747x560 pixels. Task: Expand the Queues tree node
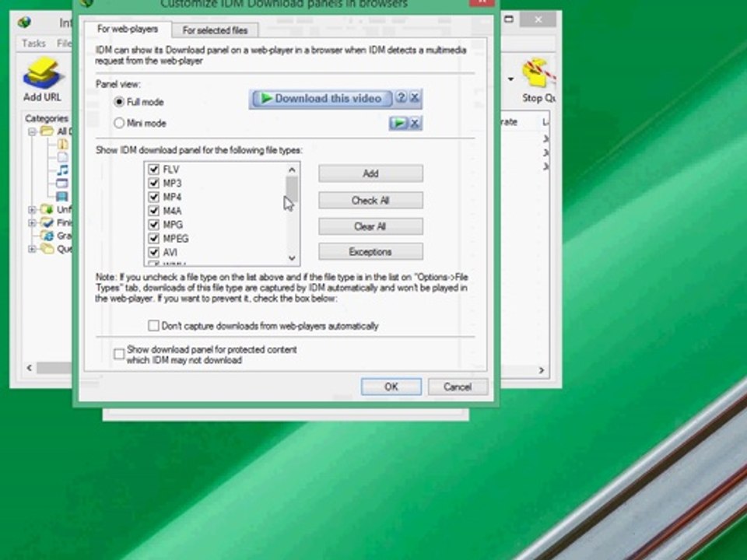[x=32, y=249]
